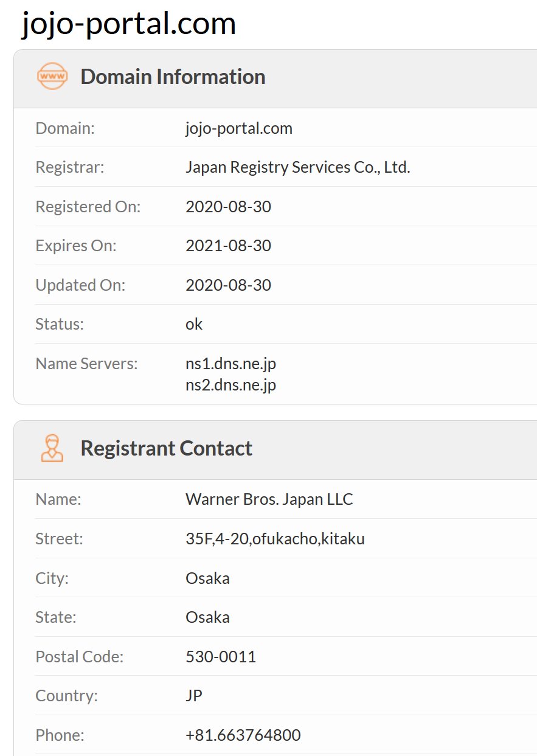Click the phone number +81.663764800

click(243, 735)
